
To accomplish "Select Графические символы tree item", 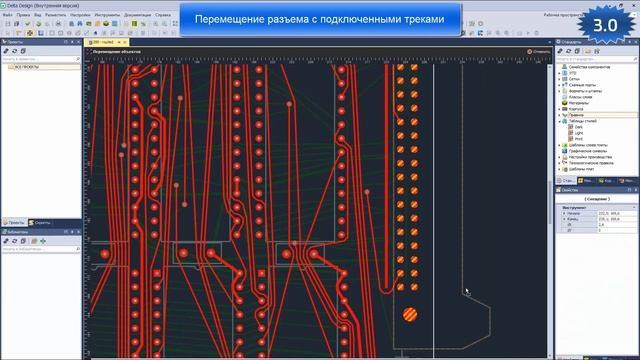I will [587, 151].
